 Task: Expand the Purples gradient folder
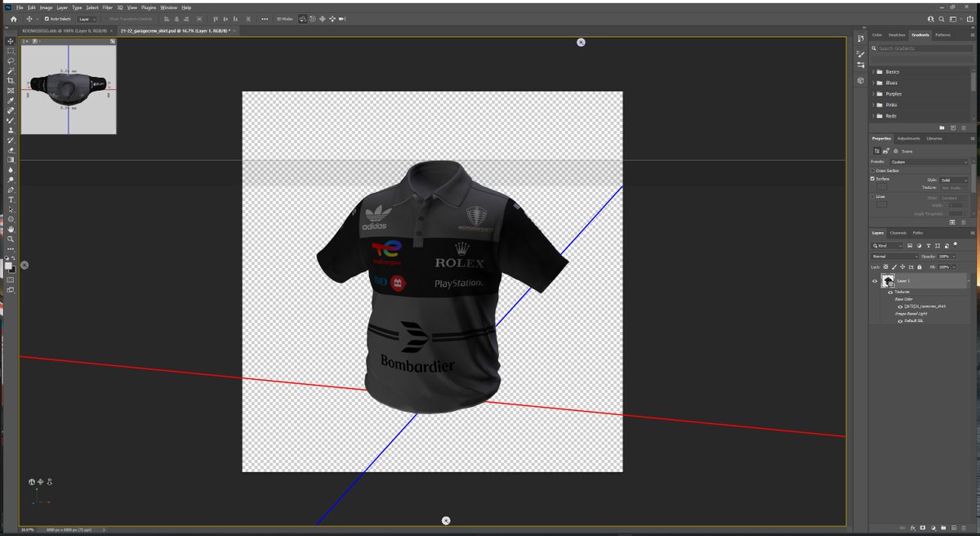click(872, 94)
